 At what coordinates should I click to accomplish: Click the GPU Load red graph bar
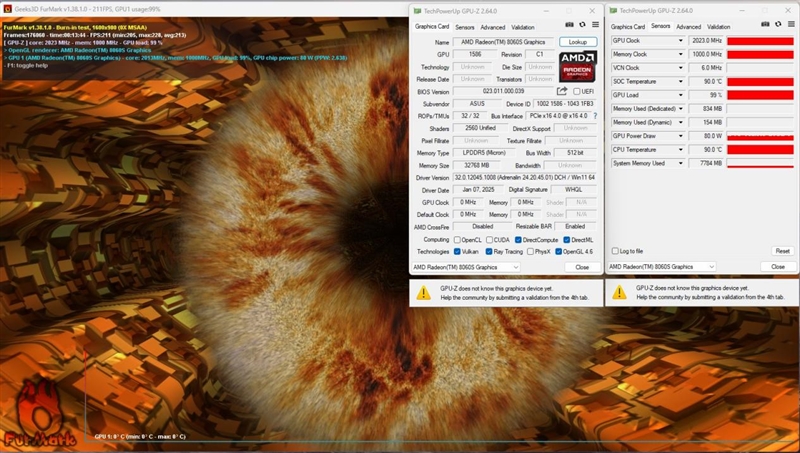coord(759,95)
